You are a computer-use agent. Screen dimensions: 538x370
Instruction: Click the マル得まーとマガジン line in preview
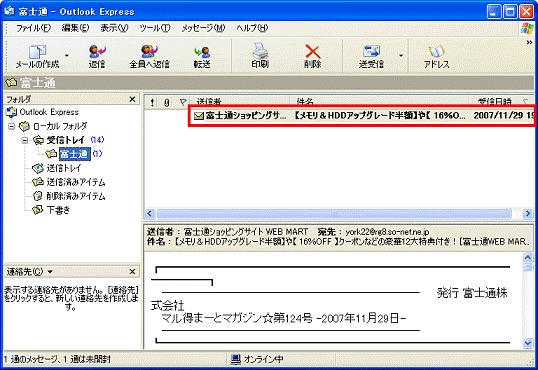(283, 319)
